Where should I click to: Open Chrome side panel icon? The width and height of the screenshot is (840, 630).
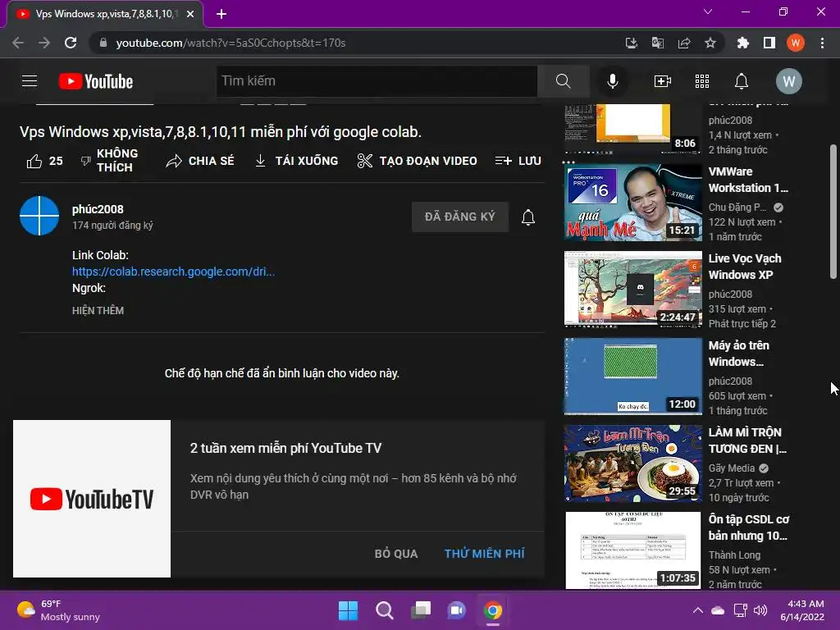tap(769, 43)
